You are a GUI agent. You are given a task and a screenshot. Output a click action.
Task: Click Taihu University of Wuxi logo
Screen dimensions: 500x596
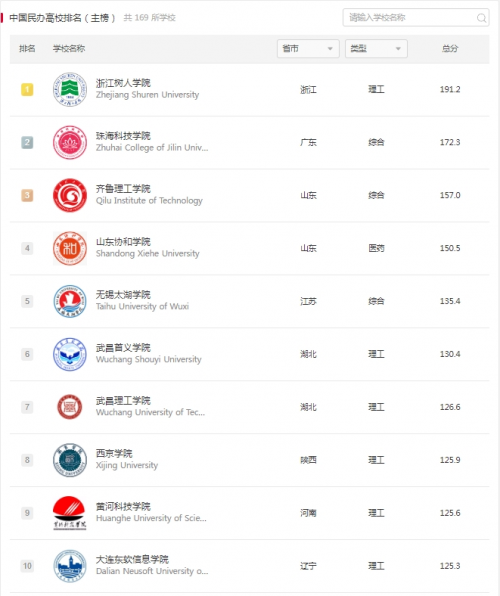click(x=70, y=301)
